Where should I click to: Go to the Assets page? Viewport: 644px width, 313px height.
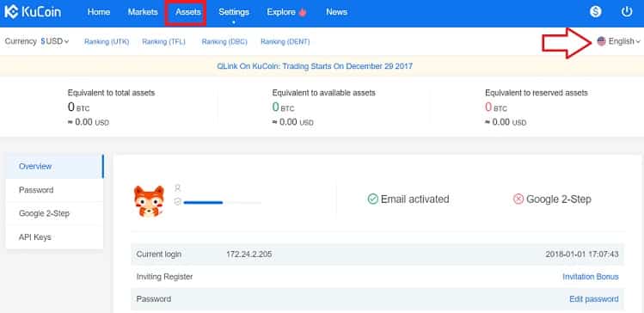[188, 12]
